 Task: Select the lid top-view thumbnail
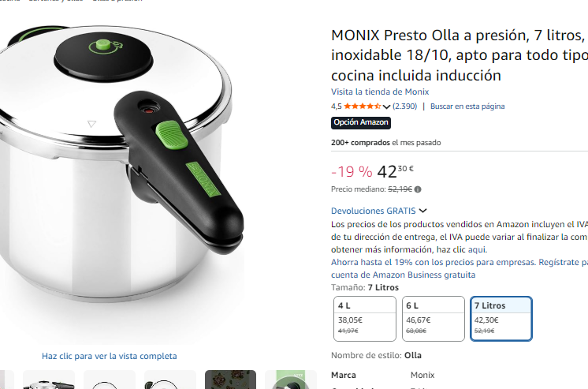click(109, 380)
